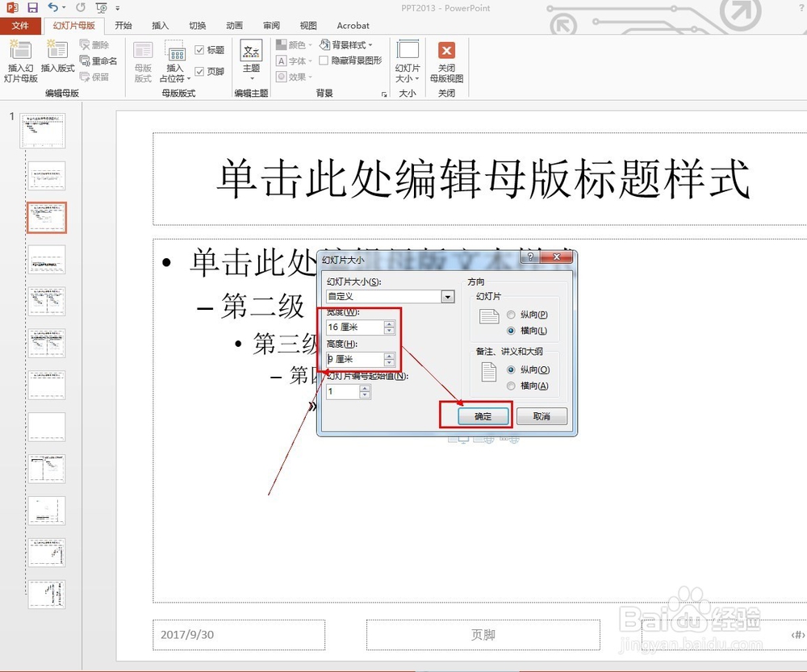
Task: Switch to Animations (动画) tab
Action: pyautogui.click(x=234, y=25)
